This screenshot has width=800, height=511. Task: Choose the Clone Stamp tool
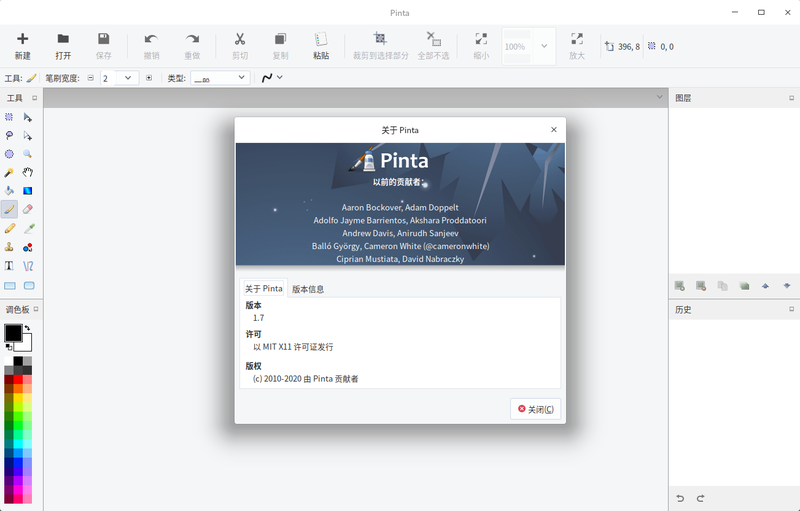tap(9, 247)
